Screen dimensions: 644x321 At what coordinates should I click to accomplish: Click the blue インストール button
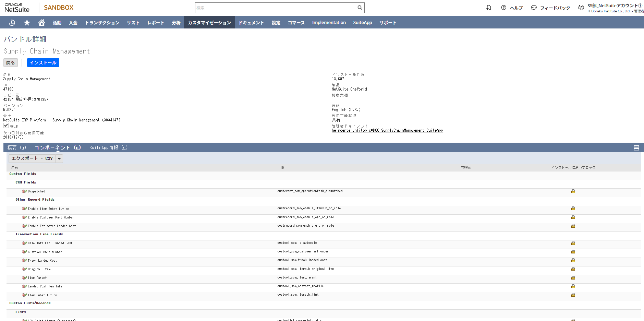[x=43, y=63]
